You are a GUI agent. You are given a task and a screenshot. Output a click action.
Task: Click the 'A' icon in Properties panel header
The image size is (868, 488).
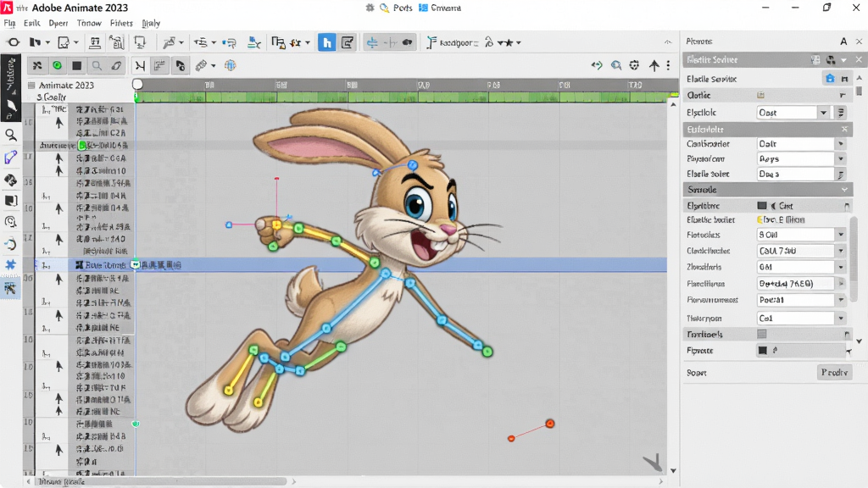[843, 42]
